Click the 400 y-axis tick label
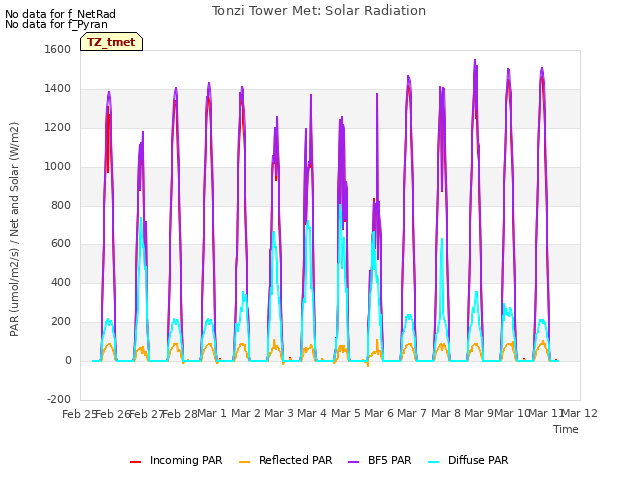Viewport: 640px width, 480px height. (61, 282)
